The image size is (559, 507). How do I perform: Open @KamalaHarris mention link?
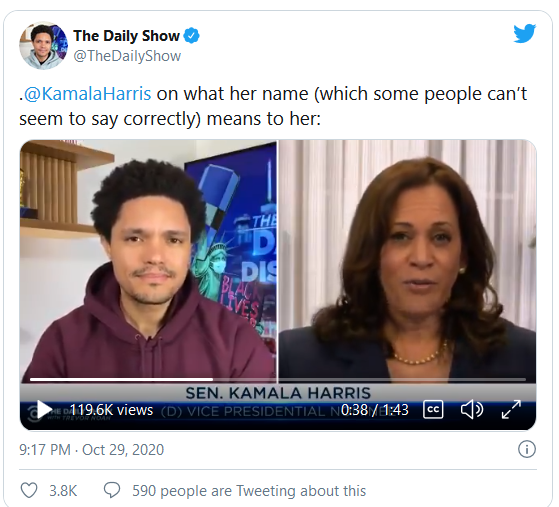[x=87, y=94]
